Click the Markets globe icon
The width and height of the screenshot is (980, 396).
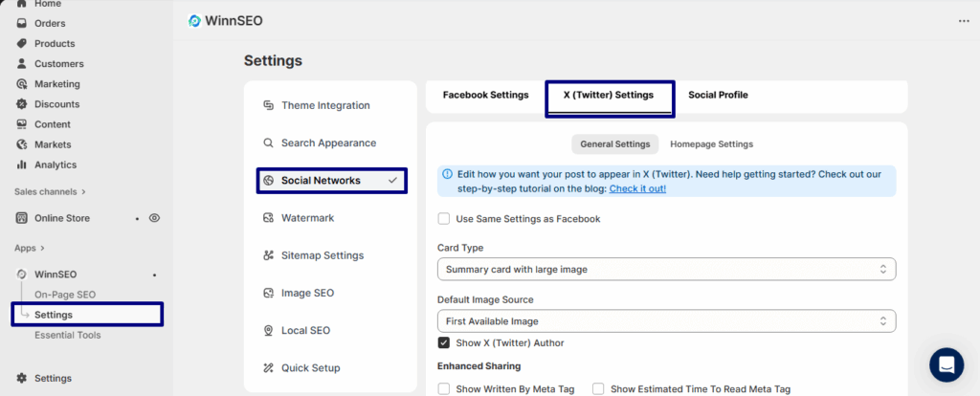click(22, 144)
